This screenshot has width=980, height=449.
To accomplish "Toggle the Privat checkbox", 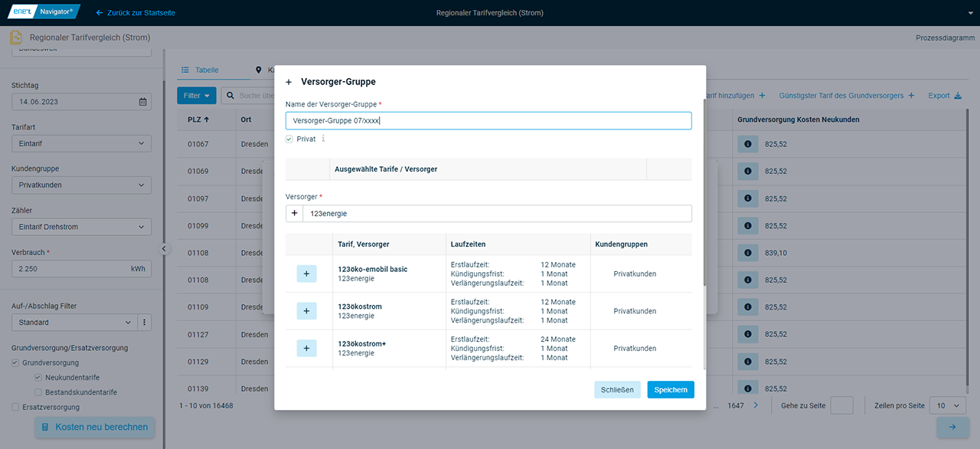I will (x=289, y=139).
